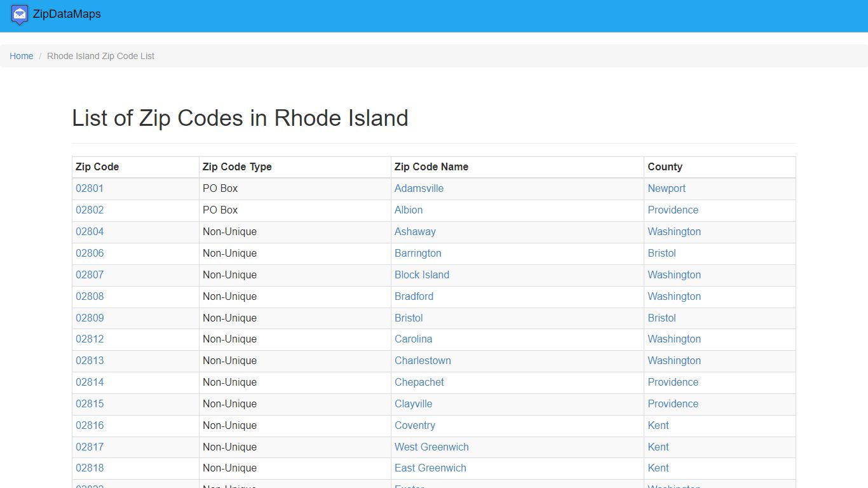Viewport: 868px width, 488px height.
Task: Open zip code 02808
Action: tap(90, 297)
